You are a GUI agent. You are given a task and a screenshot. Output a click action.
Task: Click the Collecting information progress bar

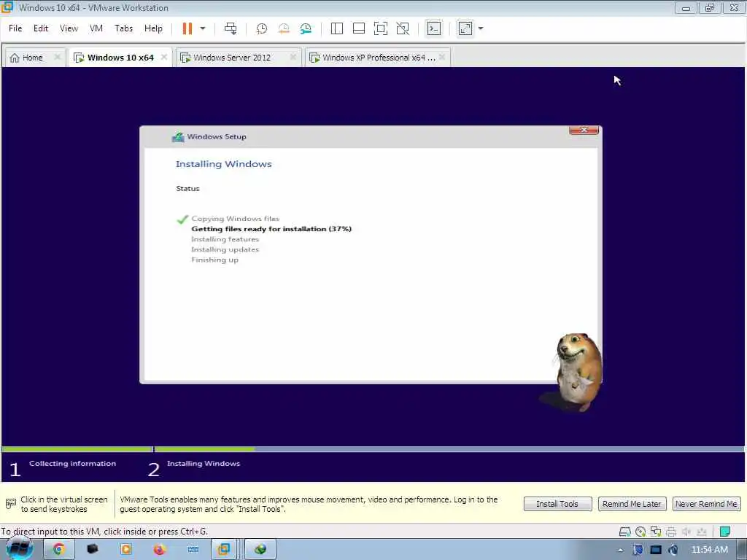77,449
